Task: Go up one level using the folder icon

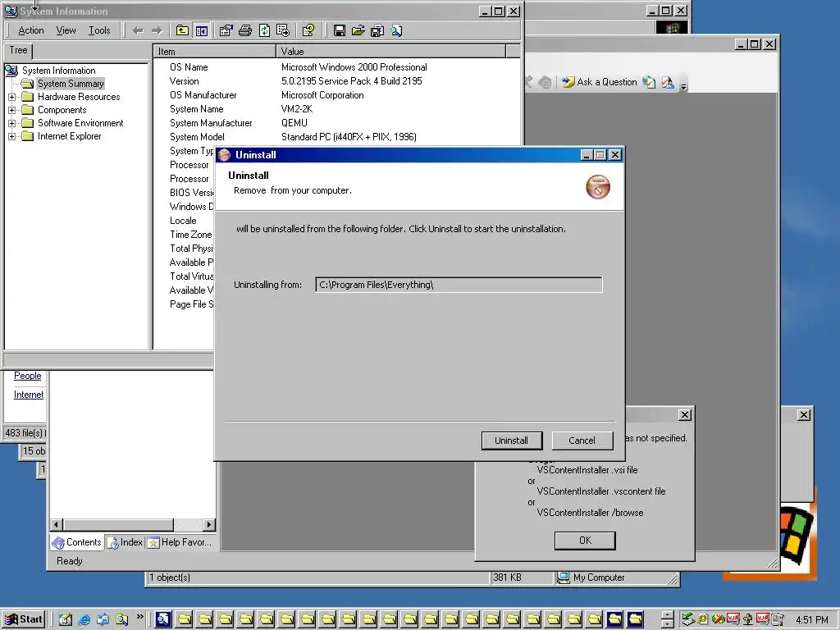Action: (182, 30)
